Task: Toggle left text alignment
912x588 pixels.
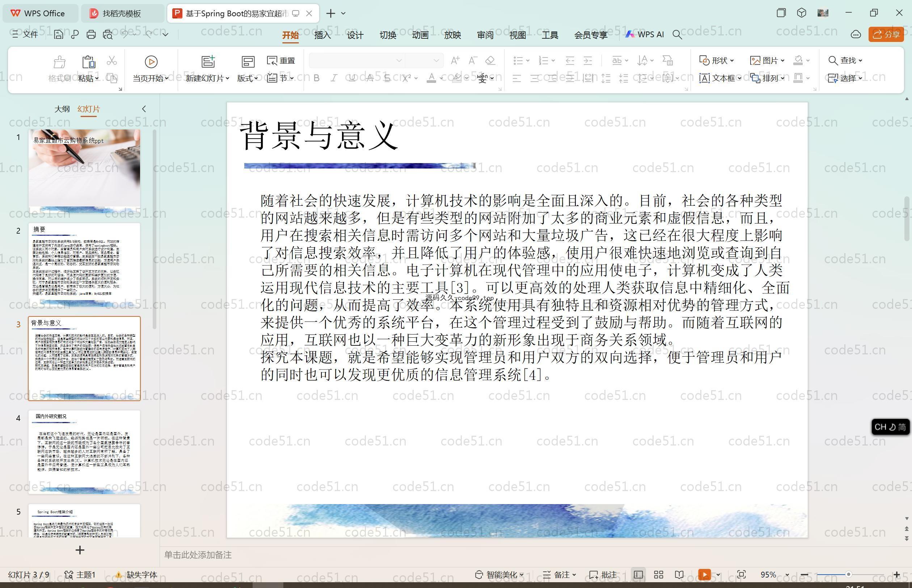Action: (x=516, y=79)
